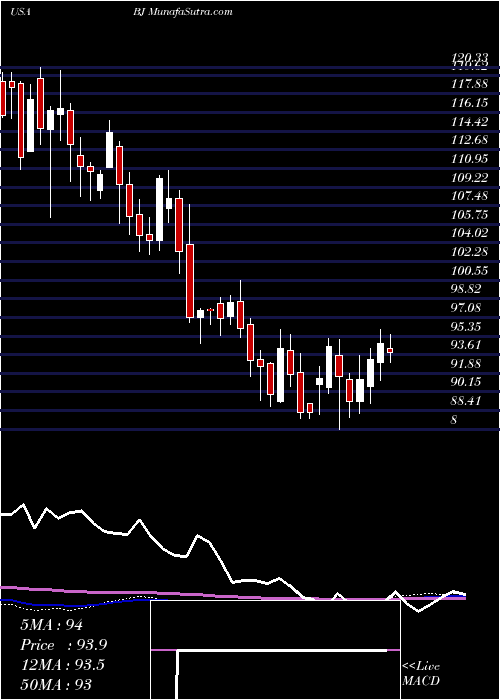
Task: Select the 95.35 price axis label
Action: point(466,326)
